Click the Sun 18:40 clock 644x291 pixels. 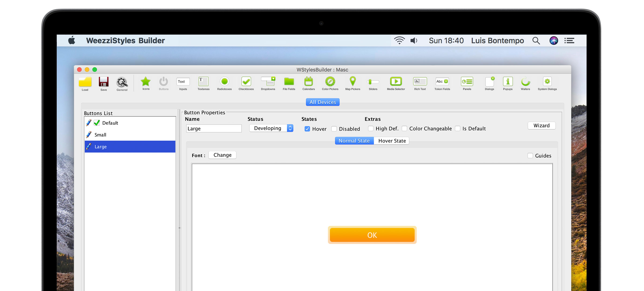[x=446, y=41]
